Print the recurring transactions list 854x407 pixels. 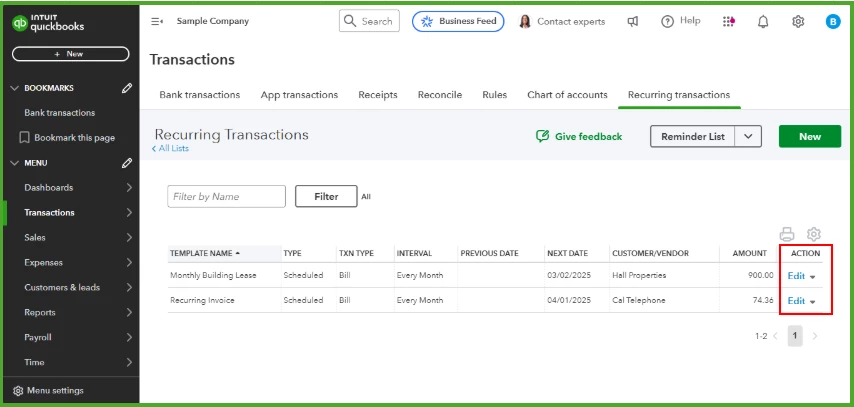click(787, 234)
